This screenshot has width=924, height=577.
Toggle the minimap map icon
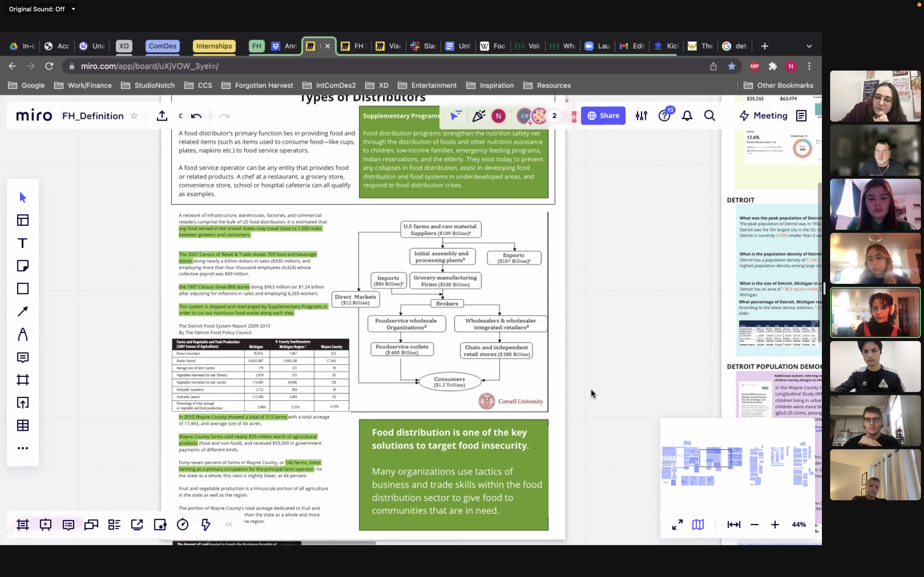tap(698, 524)
